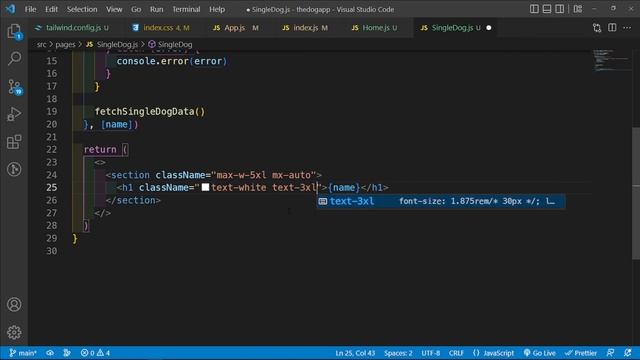Image resolution: width=640 pixels, height=360 pixels.
Task: Open the File menu
Action: (31, 9)
